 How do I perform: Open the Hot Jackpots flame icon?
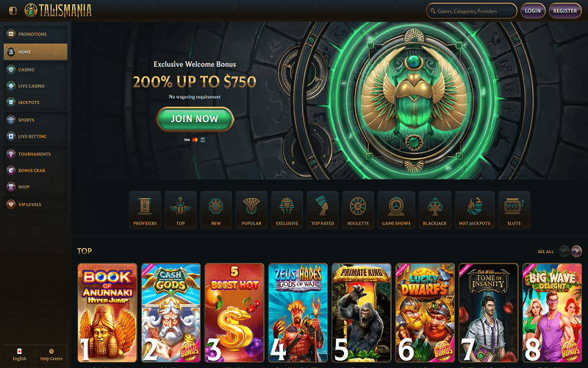474,210
